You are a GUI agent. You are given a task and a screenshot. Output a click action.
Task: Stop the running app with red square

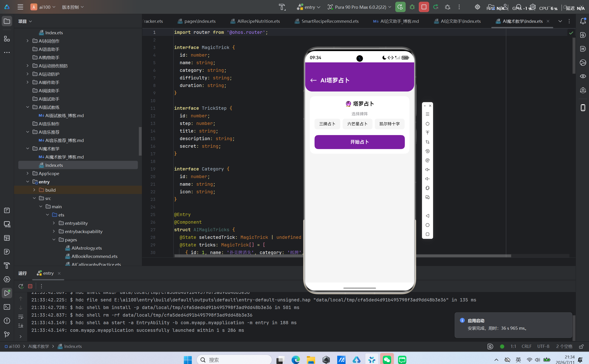424,7
